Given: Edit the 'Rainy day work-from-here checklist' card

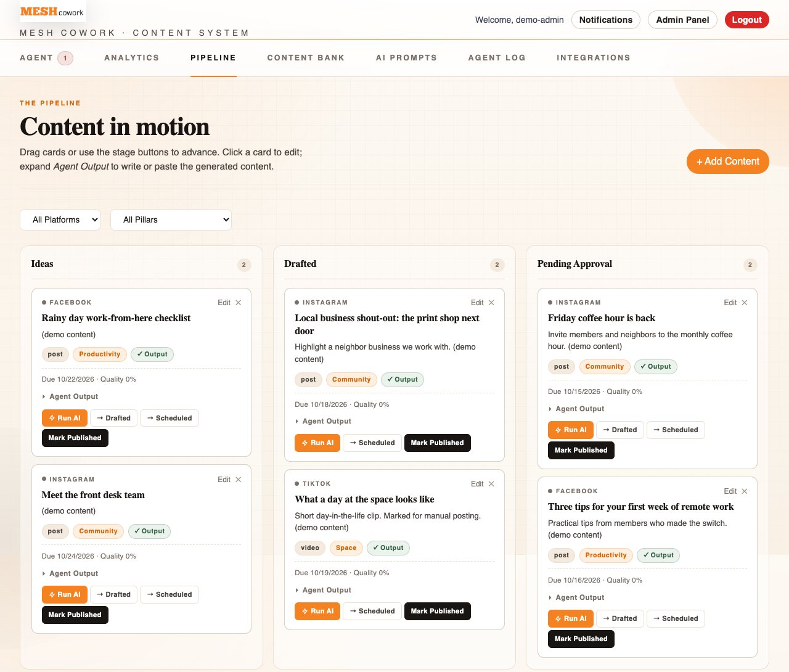Looking at the screenshot, I should [224, 303].
